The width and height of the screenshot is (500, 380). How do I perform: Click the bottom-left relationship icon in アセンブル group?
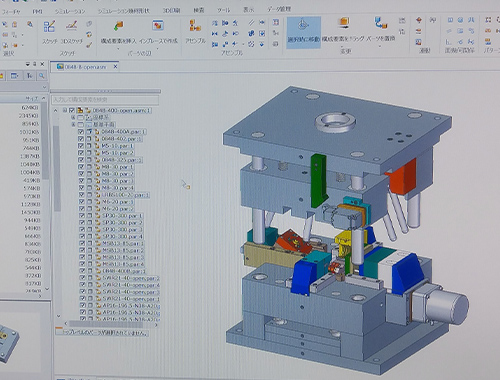tap(215, 44)
